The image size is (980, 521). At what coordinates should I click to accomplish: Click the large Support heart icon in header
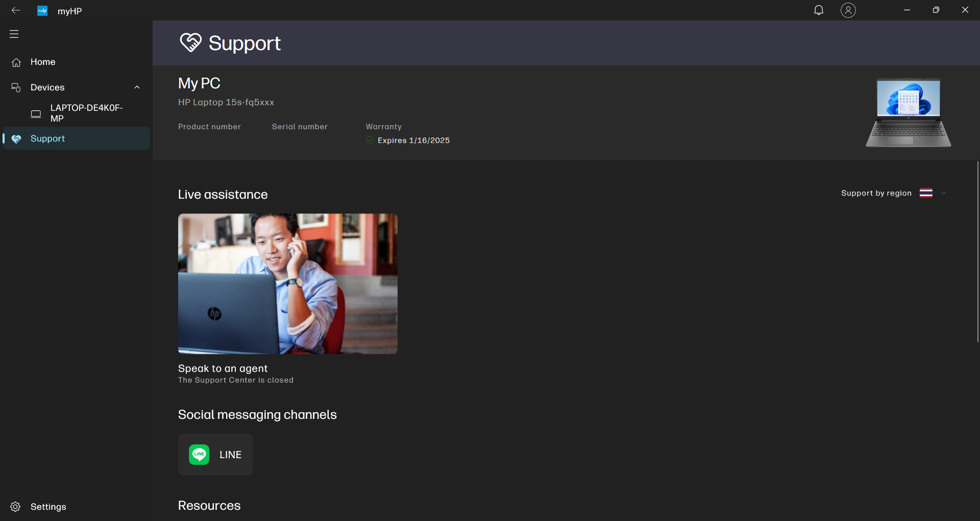click(191, 43)
